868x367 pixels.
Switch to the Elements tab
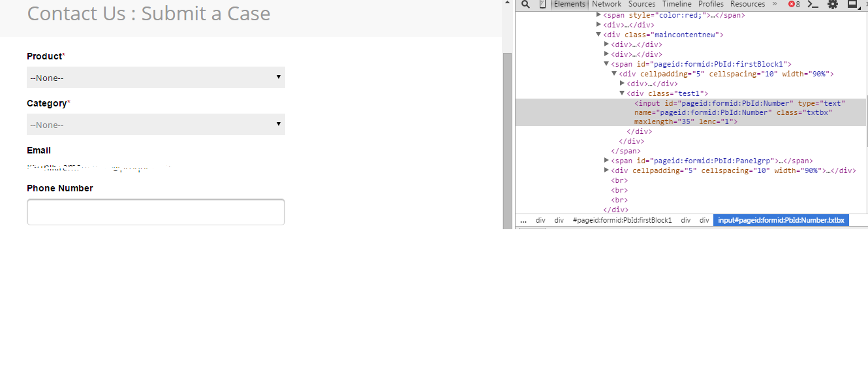[570, 4]
